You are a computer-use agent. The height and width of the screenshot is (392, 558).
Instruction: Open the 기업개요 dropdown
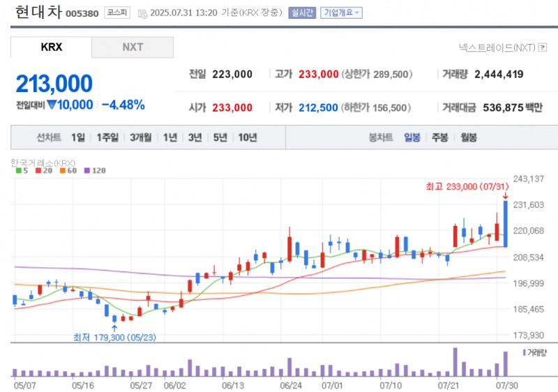[341, 13]
